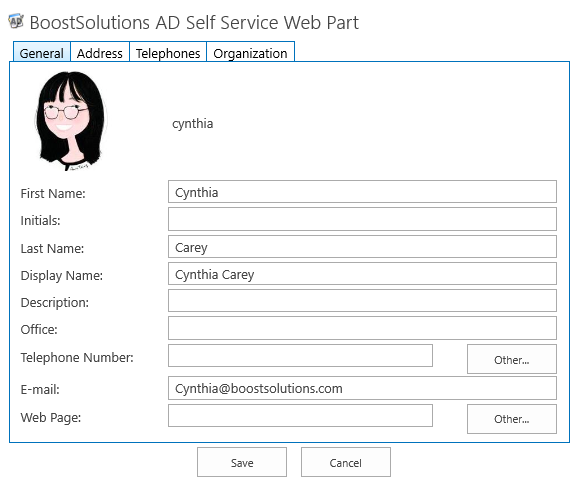Select the Display Name text field
Viewport: 575px width, 480px height.
point(362,274)
